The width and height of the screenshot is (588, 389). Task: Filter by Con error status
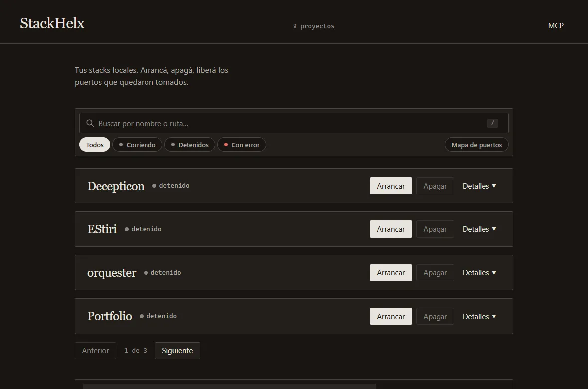click(242, 145)
